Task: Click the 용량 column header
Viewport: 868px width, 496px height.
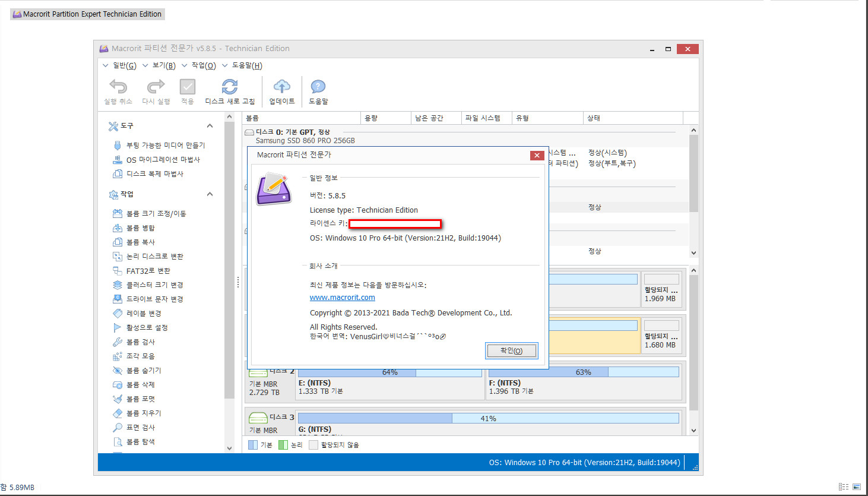Action: coord(386,118)
